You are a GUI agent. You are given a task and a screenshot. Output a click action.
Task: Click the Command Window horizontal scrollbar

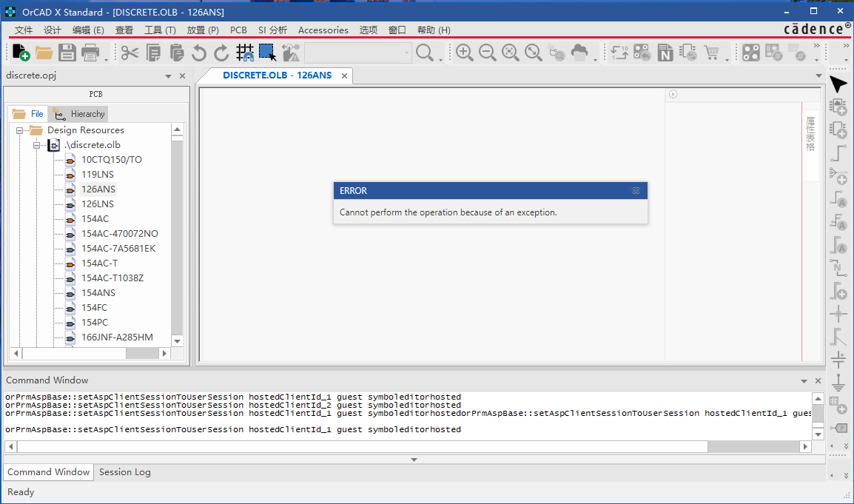[x=362, y=447]
